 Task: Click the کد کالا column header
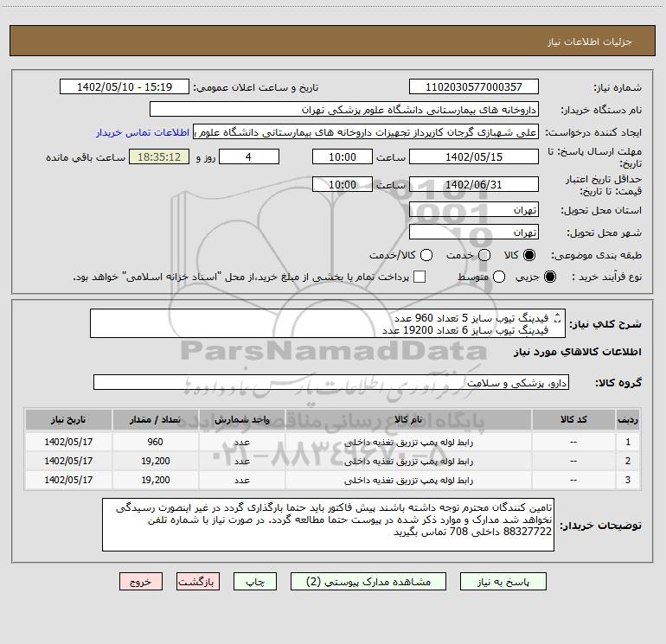tap(573, 419)
